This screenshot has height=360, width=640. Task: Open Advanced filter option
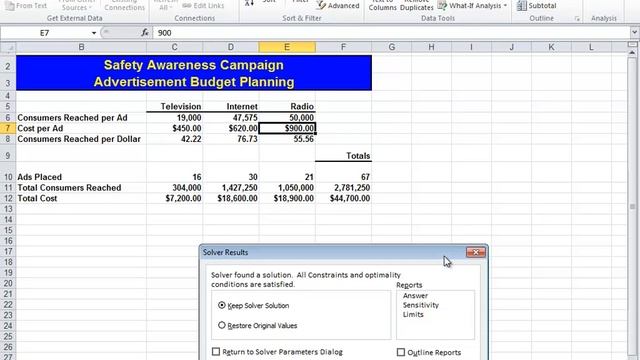tap(338, 6)
